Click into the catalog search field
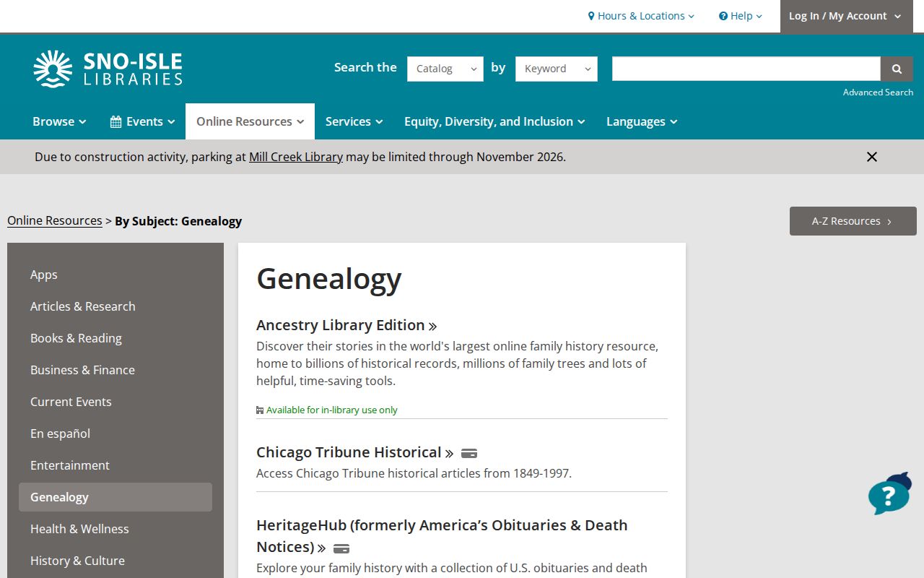Screen dimensions: 924x578 coord(746,69)
